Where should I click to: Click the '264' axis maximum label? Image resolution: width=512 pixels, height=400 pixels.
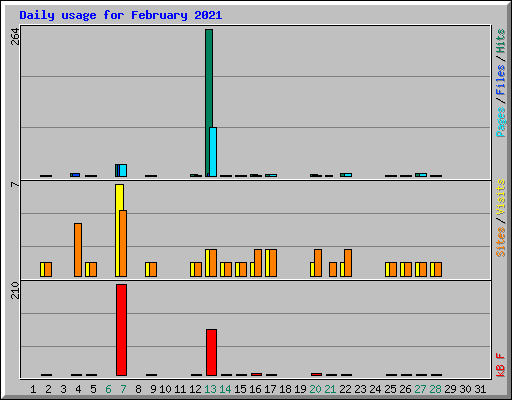pyautogui.click(x=15, y=37)
